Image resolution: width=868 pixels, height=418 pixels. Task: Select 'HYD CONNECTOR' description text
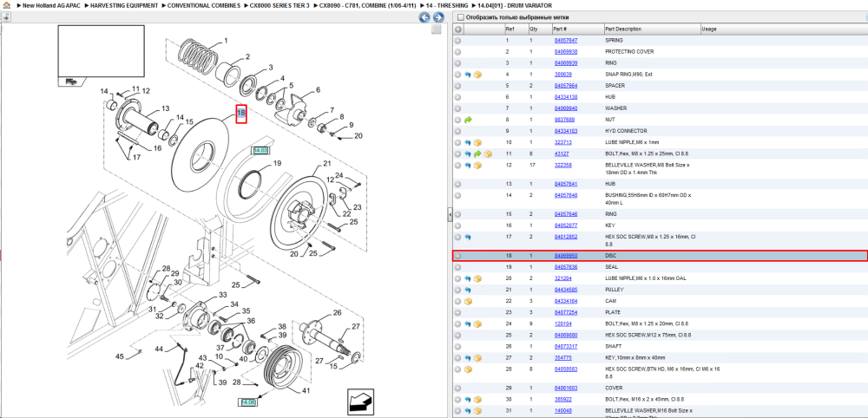(626, 131)
